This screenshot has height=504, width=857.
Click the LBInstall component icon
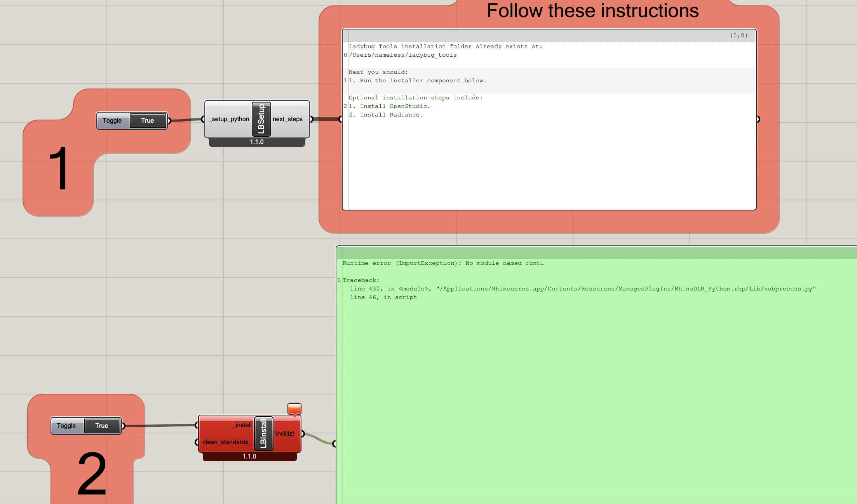point(264,433)
